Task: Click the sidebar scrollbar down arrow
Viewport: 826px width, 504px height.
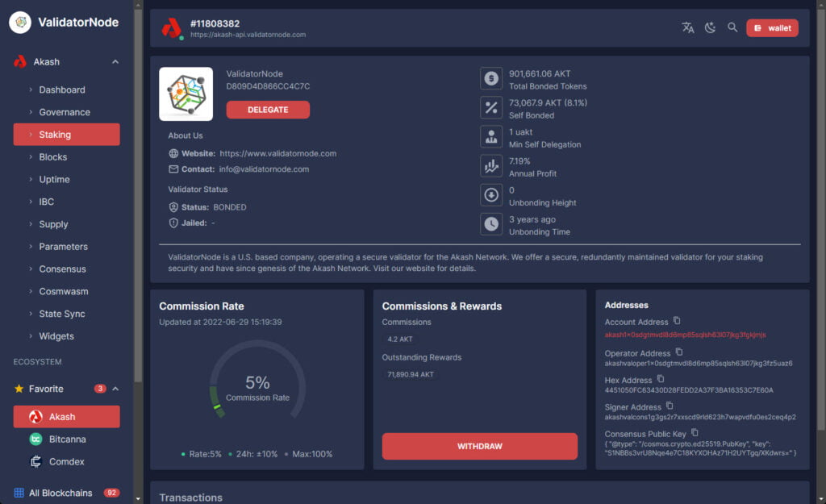Action: [138, 498]
